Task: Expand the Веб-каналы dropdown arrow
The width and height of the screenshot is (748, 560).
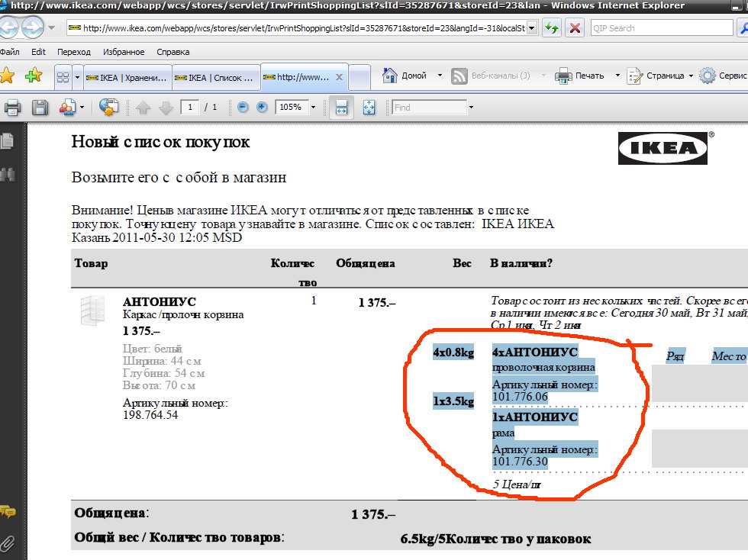Action: (x=543, y=76)
